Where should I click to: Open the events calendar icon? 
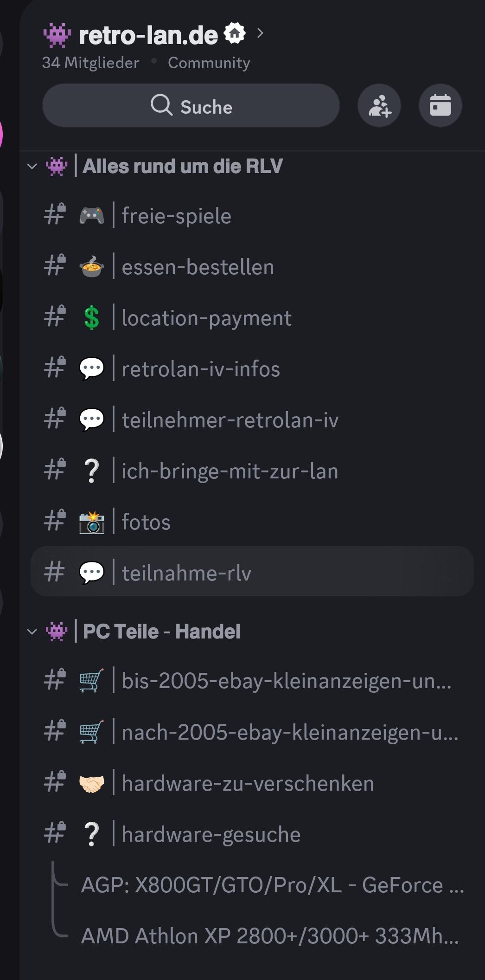click(440, 106)
